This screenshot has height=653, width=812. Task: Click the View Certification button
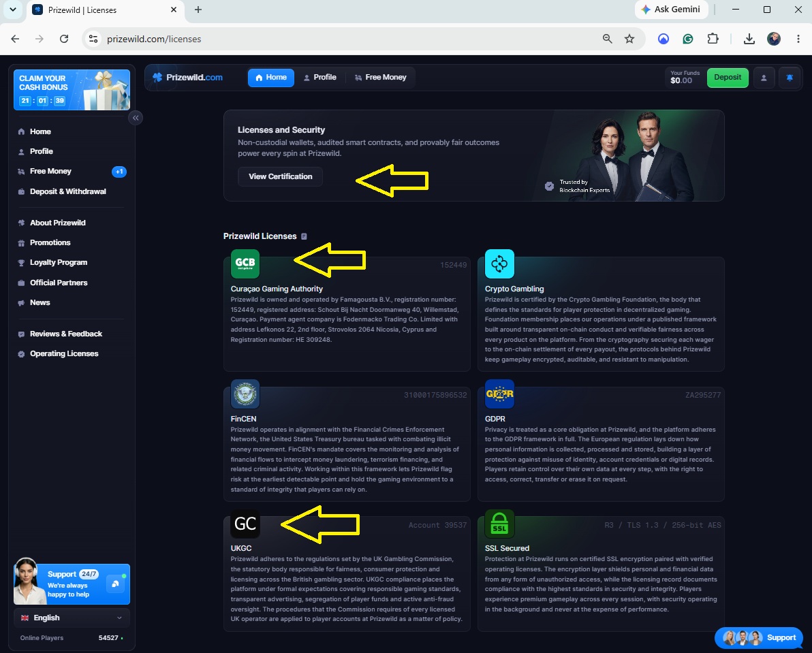coord(280,176)
